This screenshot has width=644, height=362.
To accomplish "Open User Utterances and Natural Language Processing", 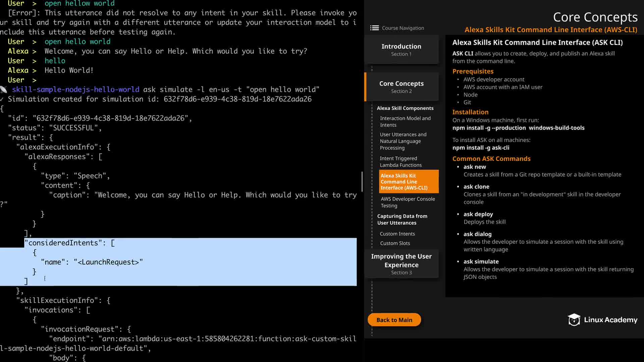I will tap(403, 141).
